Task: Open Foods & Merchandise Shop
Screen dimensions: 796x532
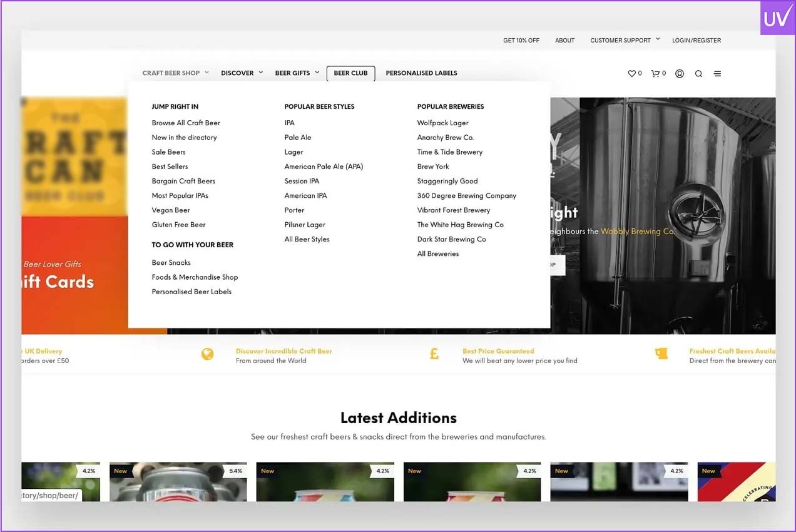Action: tap(195, 277)
